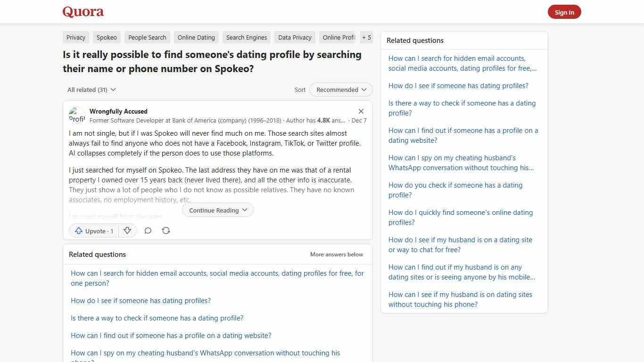644x362 pixels.
Task: Open the hidden email accounts related question
Action: [x=217, y=278]
